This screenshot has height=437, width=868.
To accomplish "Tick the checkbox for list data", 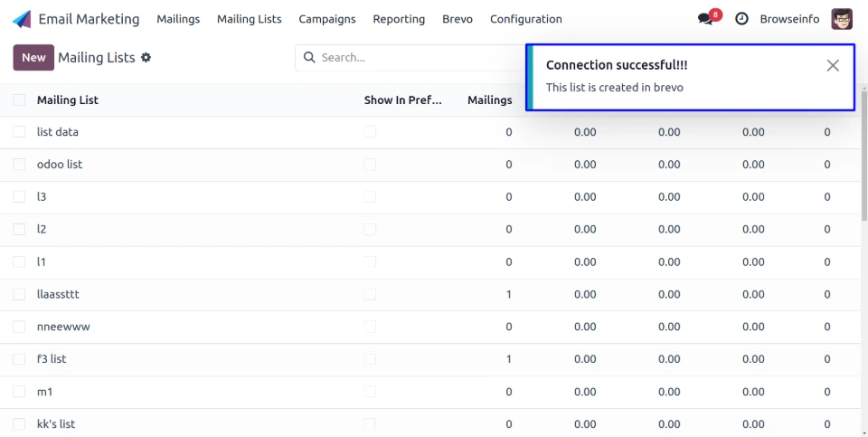I will coord(19,132).
